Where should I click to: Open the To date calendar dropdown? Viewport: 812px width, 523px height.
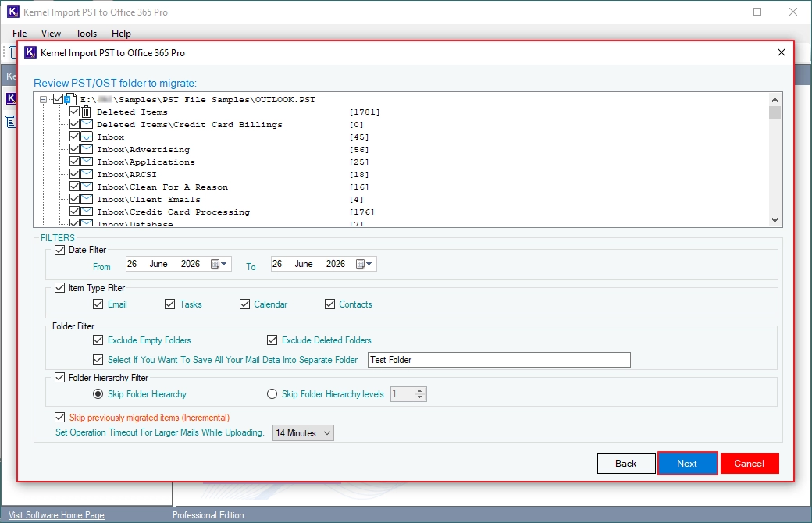tap(364, 264)
